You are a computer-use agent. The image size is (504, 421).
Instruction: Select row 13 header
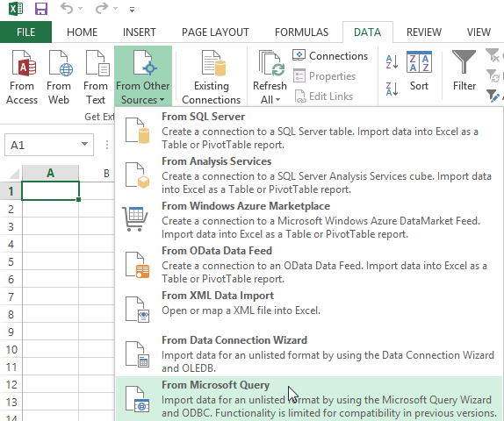pos(11,402)
